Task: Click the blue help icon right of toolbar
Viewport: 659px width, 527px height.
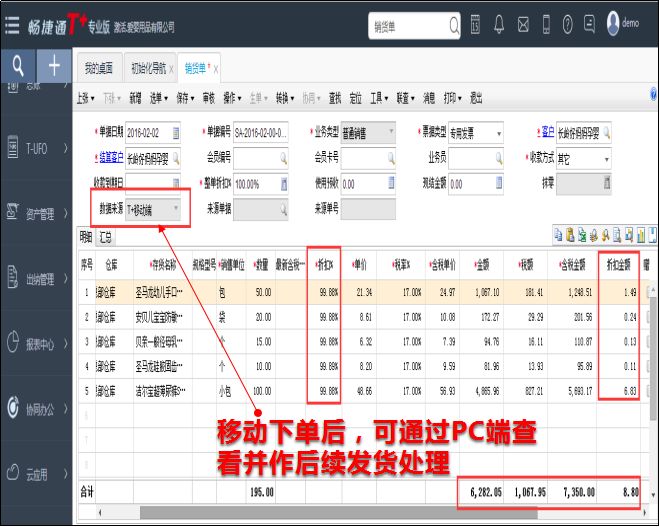Action: pyautogui.click(x=654, y=94)
